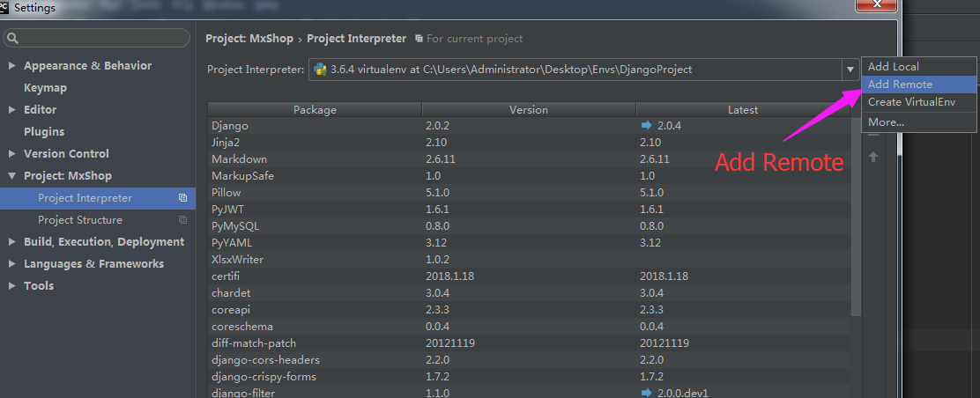Expand Version Control settings
980x398 pixels.
(x=11, y=154)
